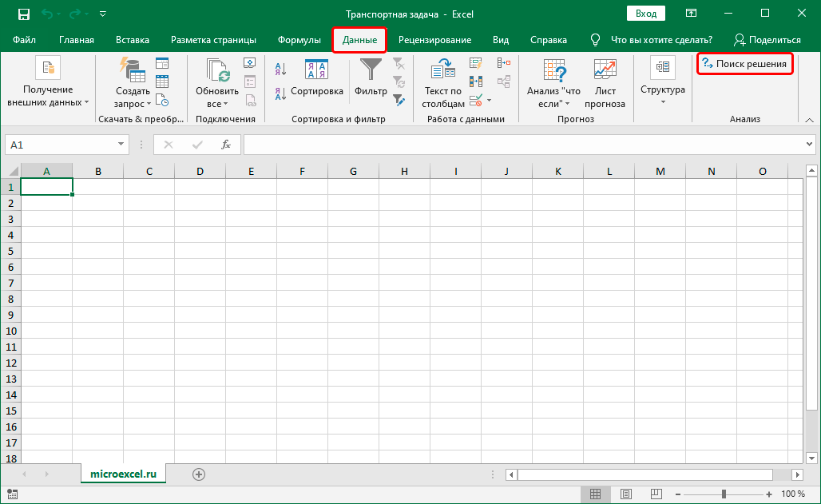Viewport: 821px width, 504px height.
Task: Click the Sign in button (Вход)
Action: click(646, 14)
